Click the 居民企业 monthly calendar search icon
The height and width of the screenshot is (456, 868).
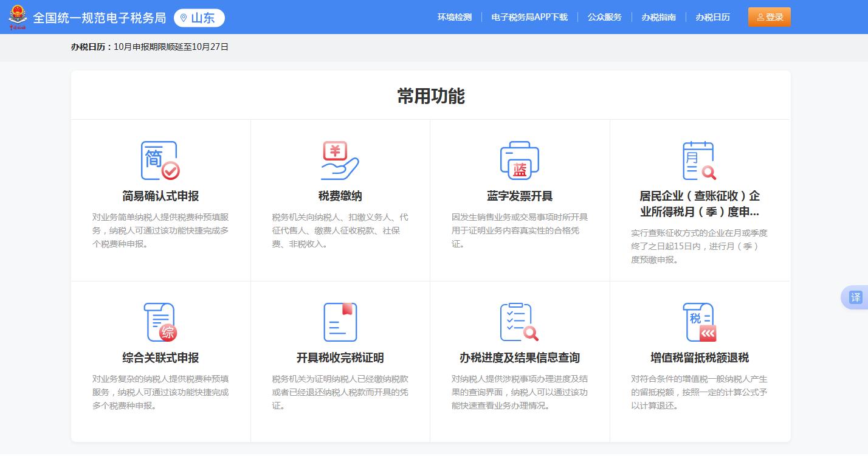(699, 161)
